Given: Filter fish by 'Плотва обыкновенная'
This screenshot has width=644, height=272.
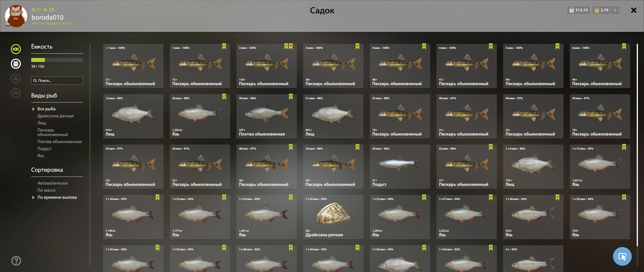Looking at the screenshot, I should tap(60, 142).
